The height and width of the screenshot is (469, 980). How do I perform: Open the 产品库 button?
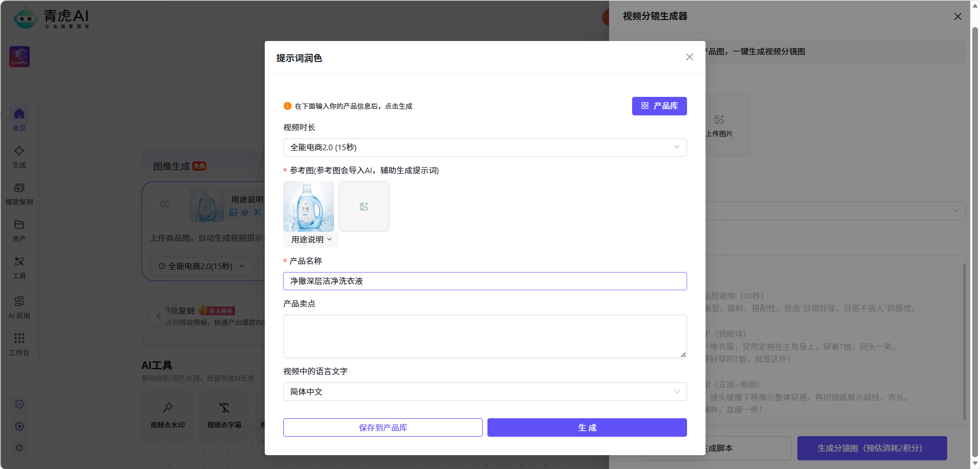[x=659, y=106]
